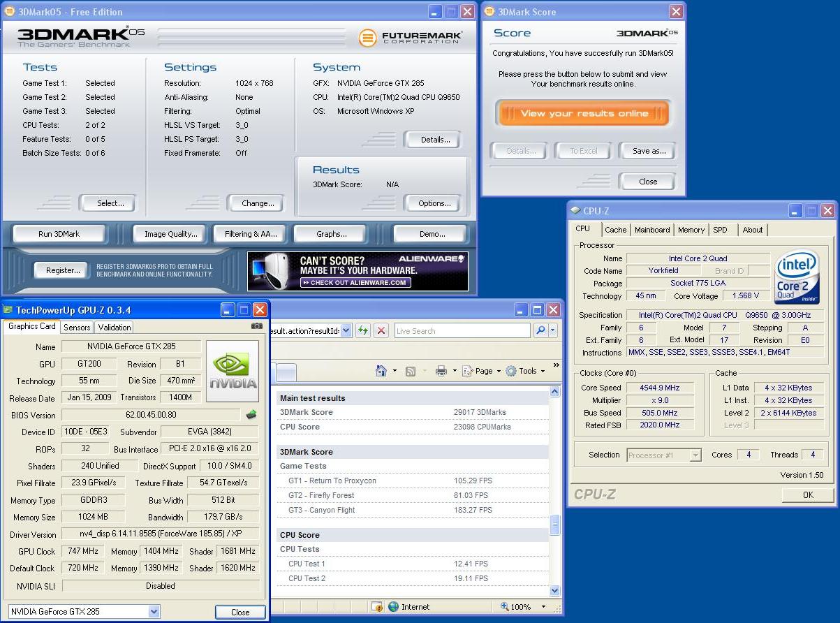The width and height of the screenshot is (840, 623).
Task: Click the browser address bar URL field
Action: pyautogui.click(x=304, y=331)
